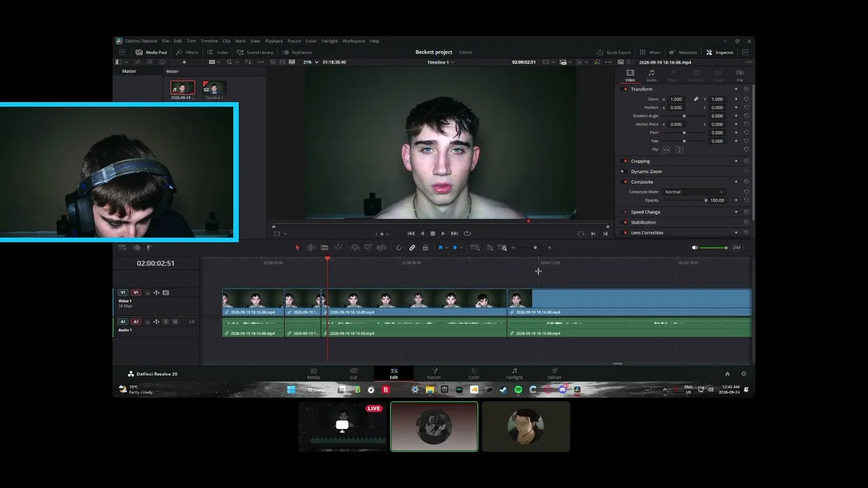The height and width of the screenshot is (488, 868).
Task: Click the Quick Export button
Action: point(614,52)
